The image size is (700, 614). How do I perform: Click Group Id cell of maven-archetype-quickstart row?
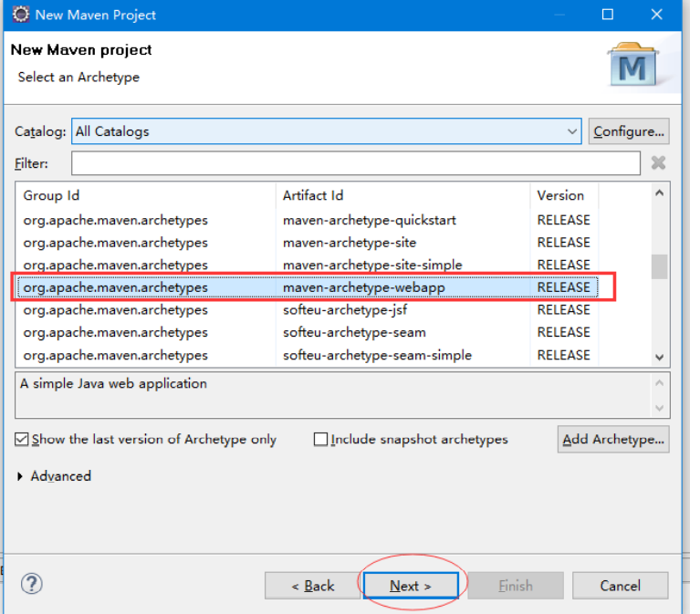pyautogui.click(x=115, y=221)
